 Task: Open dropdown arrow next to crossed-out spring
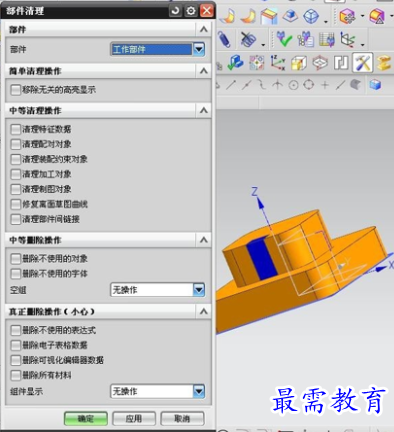pos(263,45)
